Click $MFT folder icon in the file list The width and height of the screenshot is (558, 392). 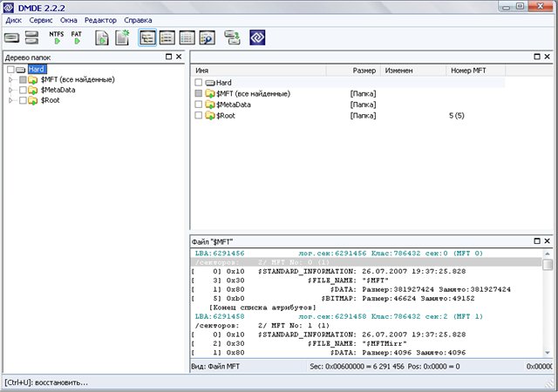click(209, 94)
